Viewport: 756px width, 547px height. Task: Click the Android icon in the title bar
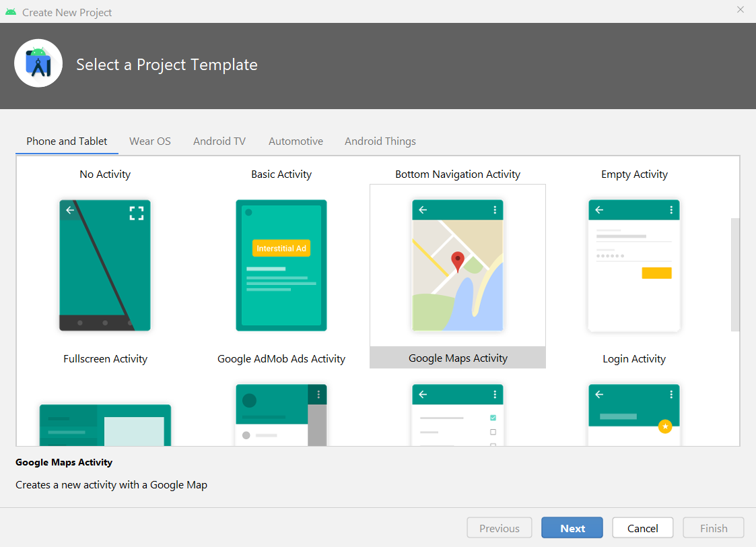[11, 11]
